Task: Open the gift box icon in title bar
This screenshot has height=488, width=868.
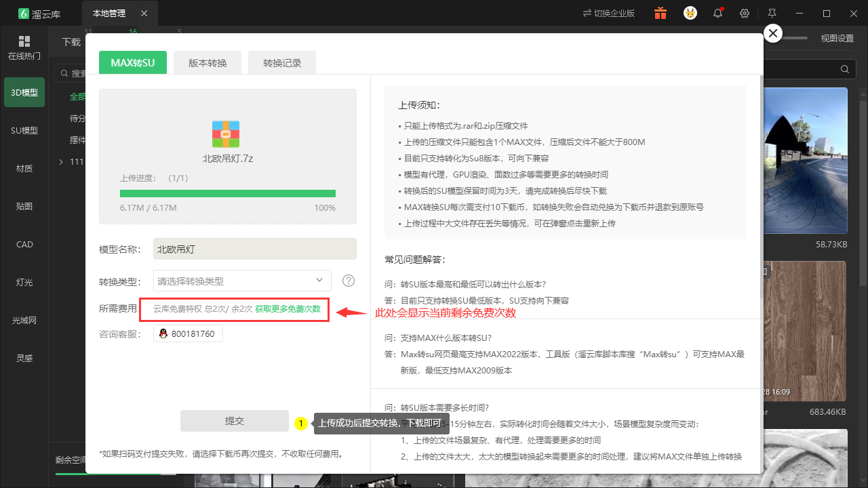Action: tap(660, 13)
